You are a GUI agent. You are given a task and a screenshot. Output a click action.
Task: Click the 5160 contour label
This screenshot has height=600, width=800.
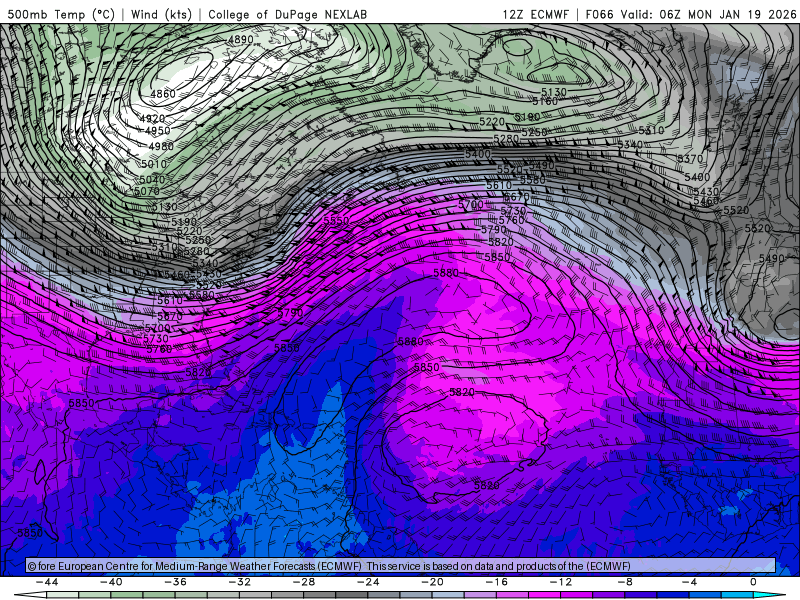tap(545, 102)
